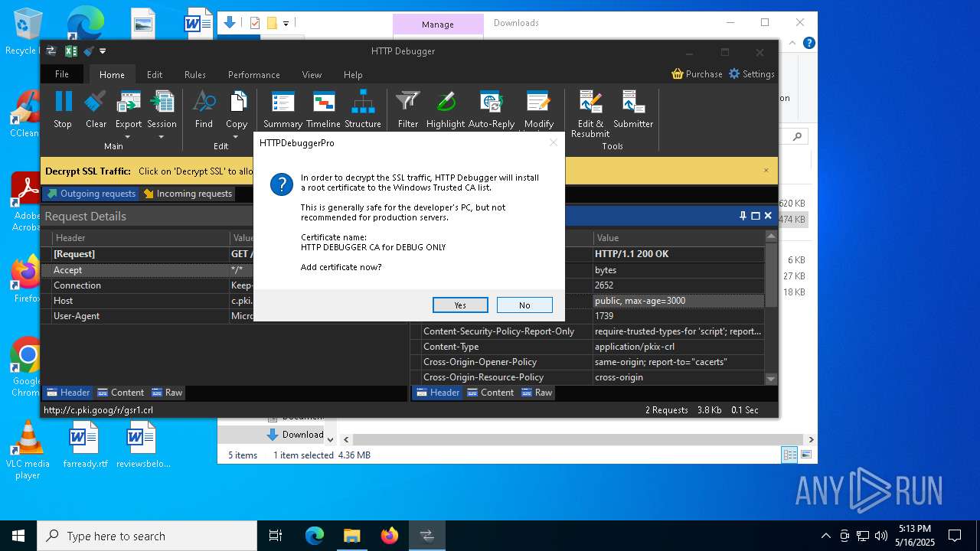Select the Content-Type response row

point(588,347)
